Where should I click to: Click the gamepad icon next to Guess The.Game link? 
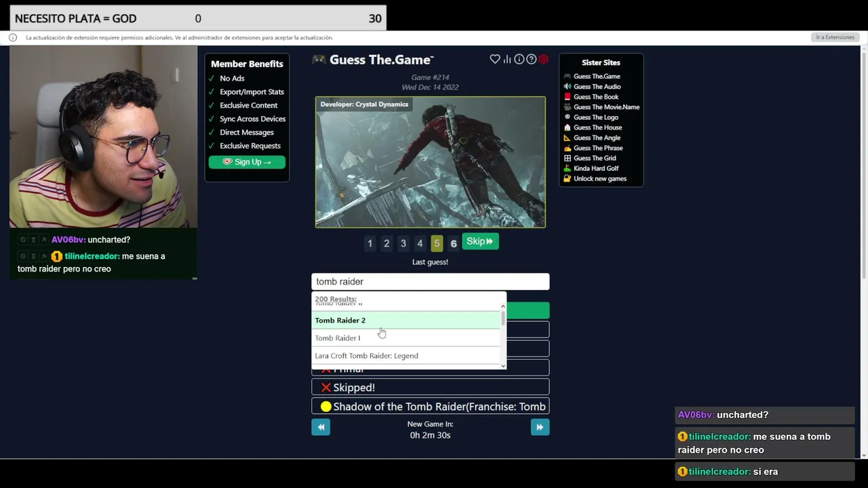pyautogui.click(x=568, y=77)
